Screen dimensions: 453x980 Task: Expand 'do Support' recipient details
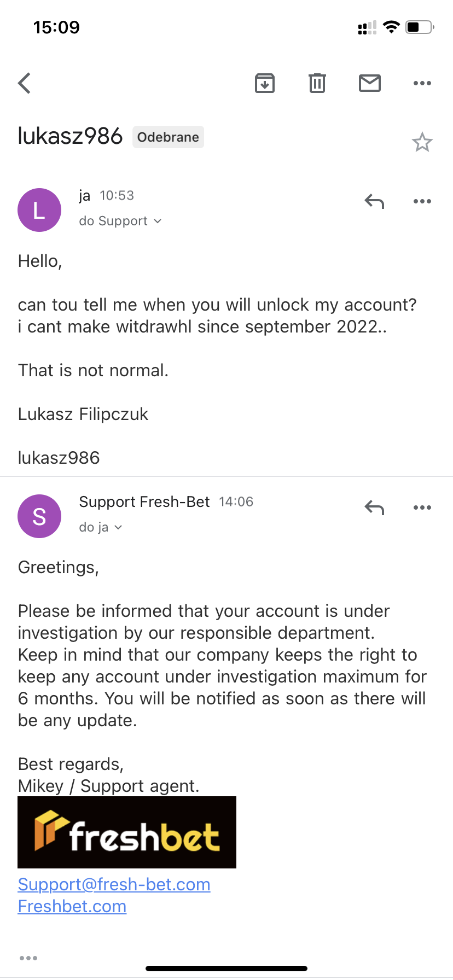click(120, 221)
